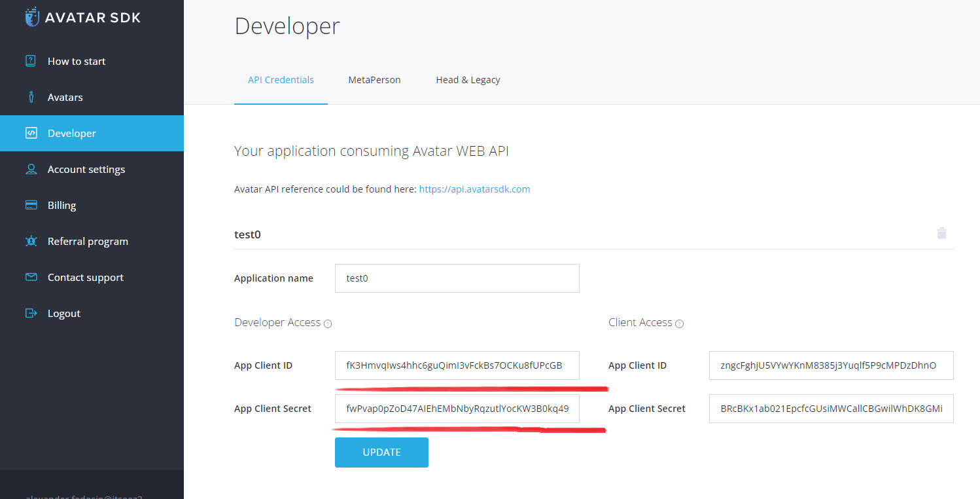Image resolution: width=980 pixels, height=499 pixels.
Task: Switch to API Credentials tab
Action: 281,80
